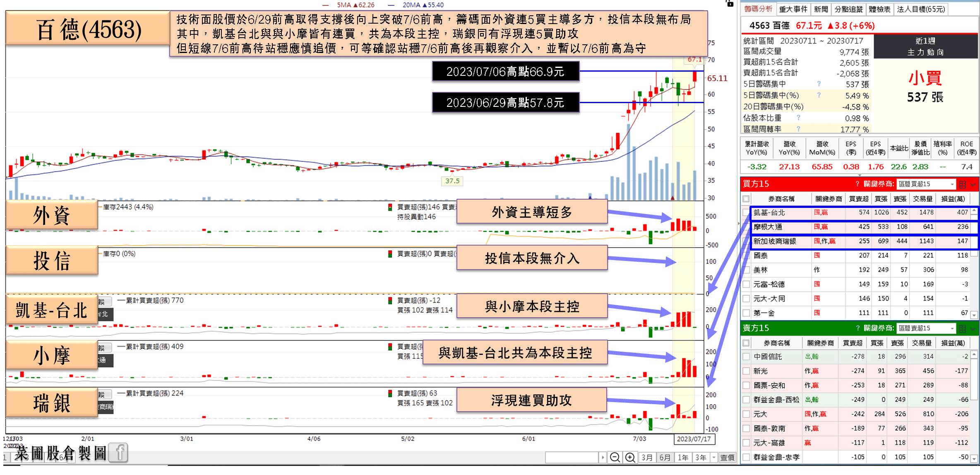Viewport: 980px width, 475px height.
Task: Expand the chevron at right of 買方15 header
Action: [973, 184]
